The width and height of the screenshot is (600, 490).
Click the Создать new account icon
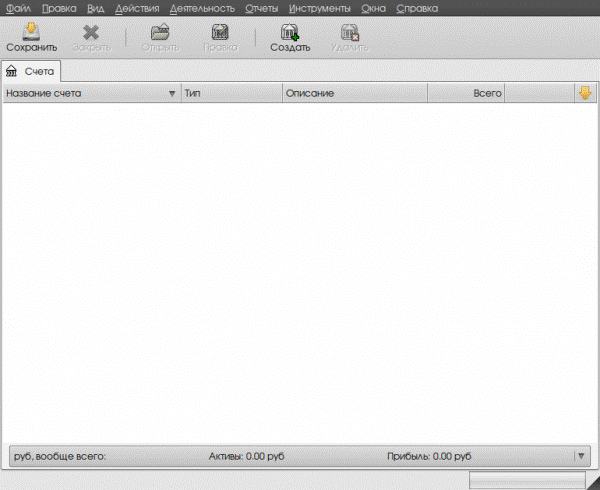[290, 32]
